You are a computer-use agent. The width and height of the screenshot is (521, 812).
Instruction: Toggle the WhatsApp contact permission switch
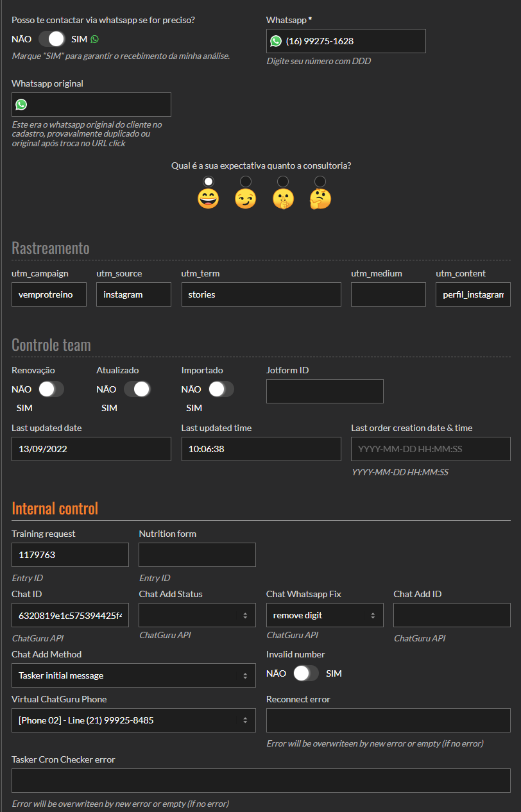[x=51, y=39]
